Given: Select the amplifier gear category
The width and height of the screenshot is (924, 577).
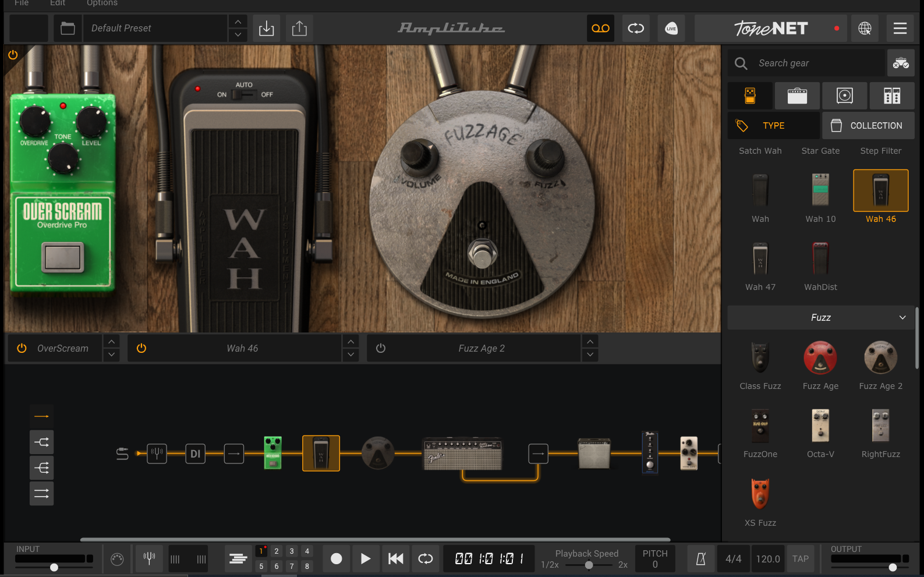Looking at the screenshot, I should 797,95.
